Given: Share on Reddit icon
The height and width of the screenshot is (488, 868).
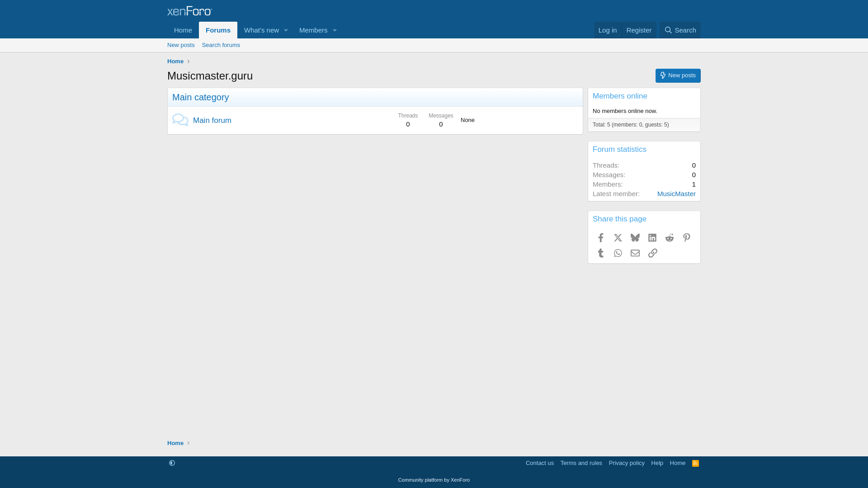Looking at the screenshot, I should (x=670, y=238).
